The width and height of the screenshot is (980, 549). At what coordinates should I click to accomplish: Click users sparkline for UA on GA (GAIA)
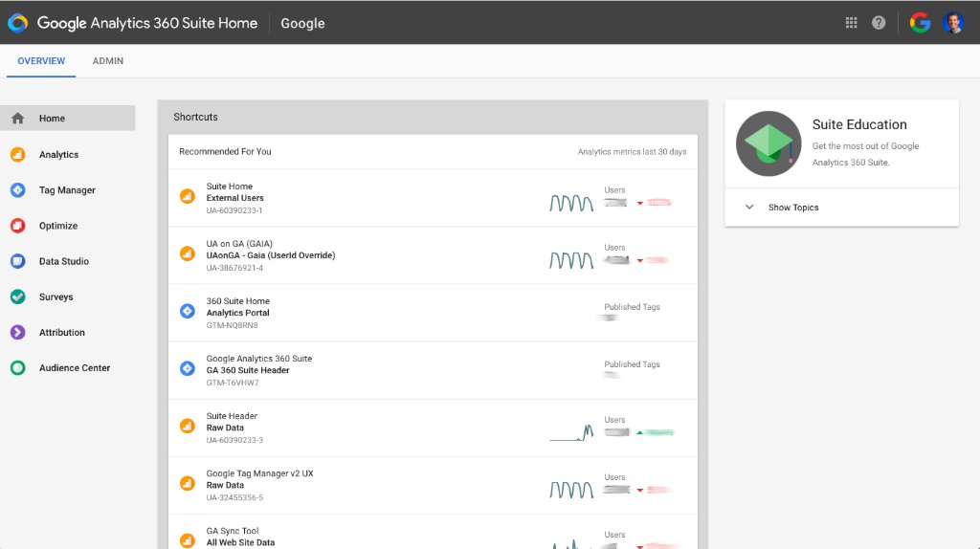click(x=571, y=260)
